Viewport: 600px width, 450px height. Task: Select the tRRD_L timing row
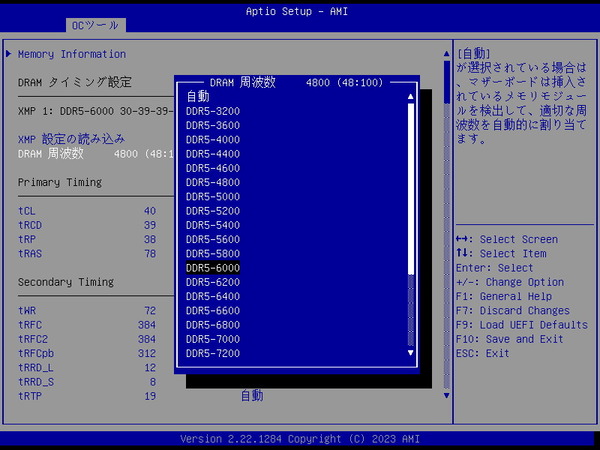[87, 368]
